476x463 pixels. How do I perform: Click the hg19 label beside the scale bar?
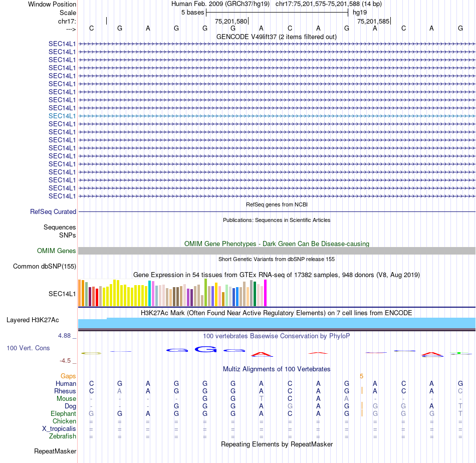tap(359, 13)
